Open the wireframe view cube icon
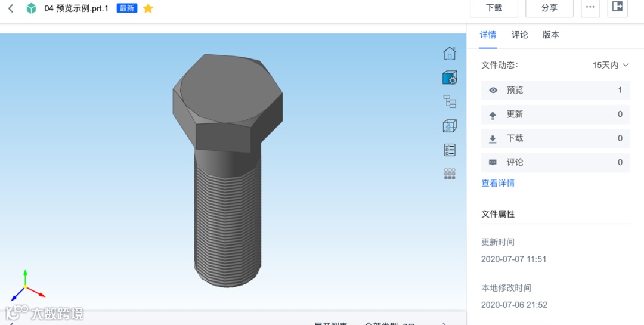 click(x=450, y=126)
